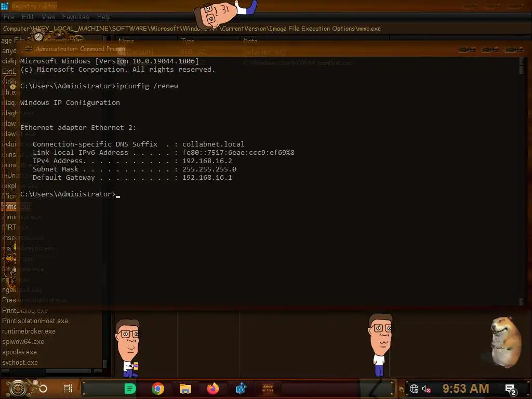Click the 'Windows IP Configuration' line
The width and height of the screenshot is (532, 399).
click(x=70, y=102)
